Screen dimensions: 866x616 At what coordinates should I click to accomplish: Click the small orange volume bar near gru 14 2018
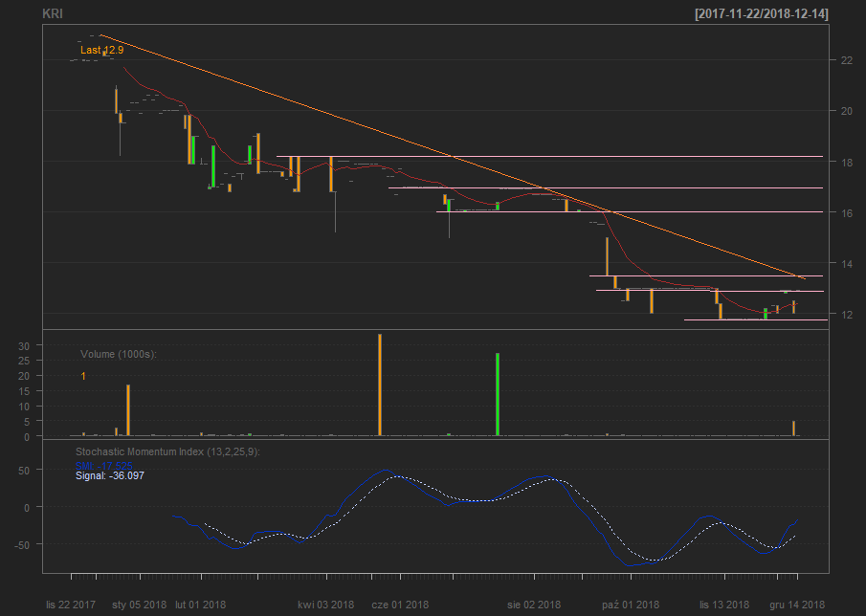pos(793,429)
